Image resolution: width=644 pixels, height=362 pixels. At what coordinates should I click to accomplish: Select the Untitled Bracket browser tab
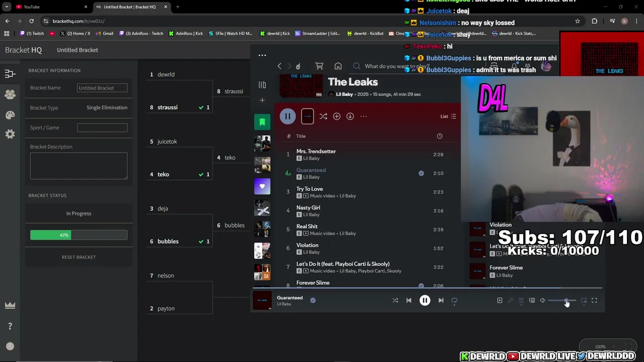pyautogui.click(x=132, y=7)
